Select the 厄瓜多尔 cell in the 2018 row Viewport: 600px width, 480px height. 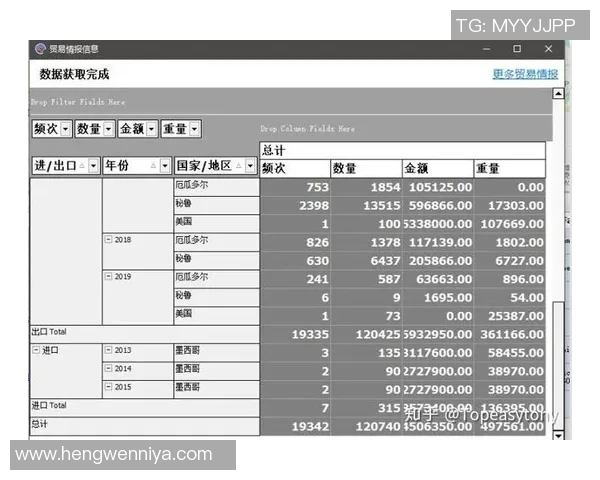tap(217, 242)
